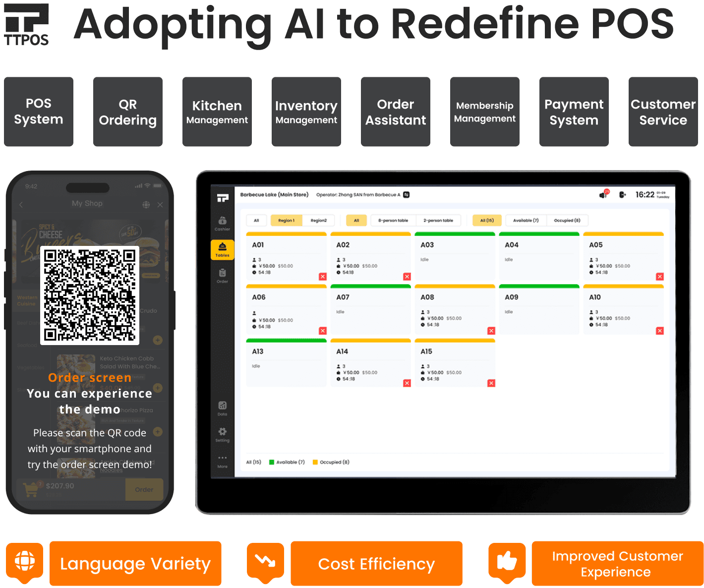Click the red X icon on table A05
Image resolution: width=704 pixels, height=588 pixels.
pos(660,277)
